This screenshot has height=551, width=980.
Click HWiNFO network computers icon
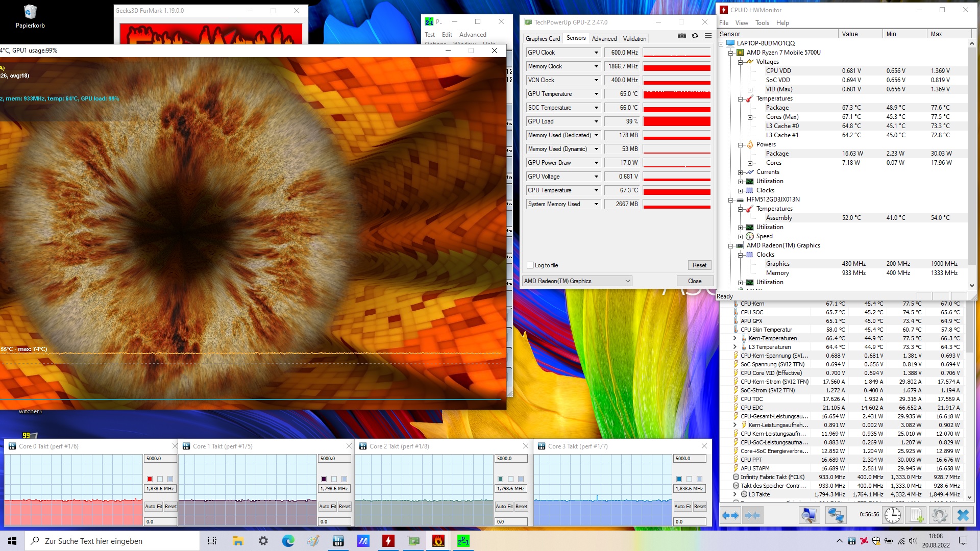tap(836, 515)
